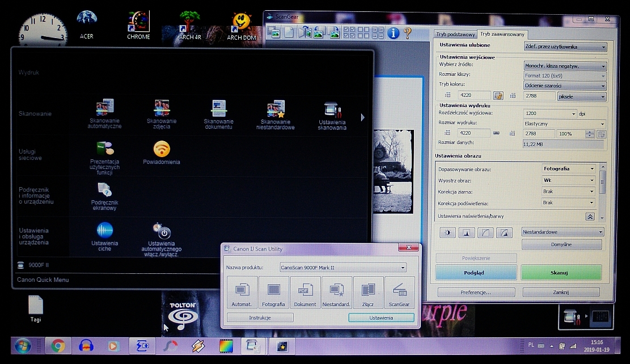Open Ustawienia skanowania in Canon Quick Menu

coord(332,115)
